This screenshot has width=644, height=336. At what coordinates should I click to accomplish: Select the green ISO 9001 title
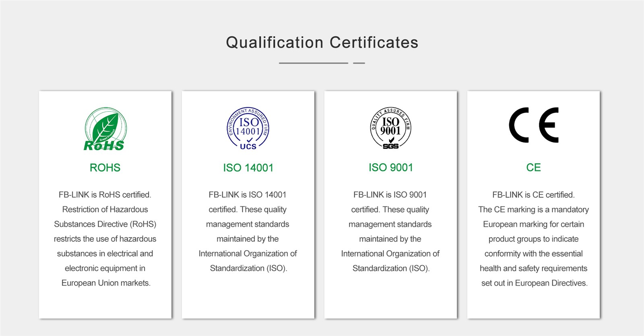[x=390, y=168]
